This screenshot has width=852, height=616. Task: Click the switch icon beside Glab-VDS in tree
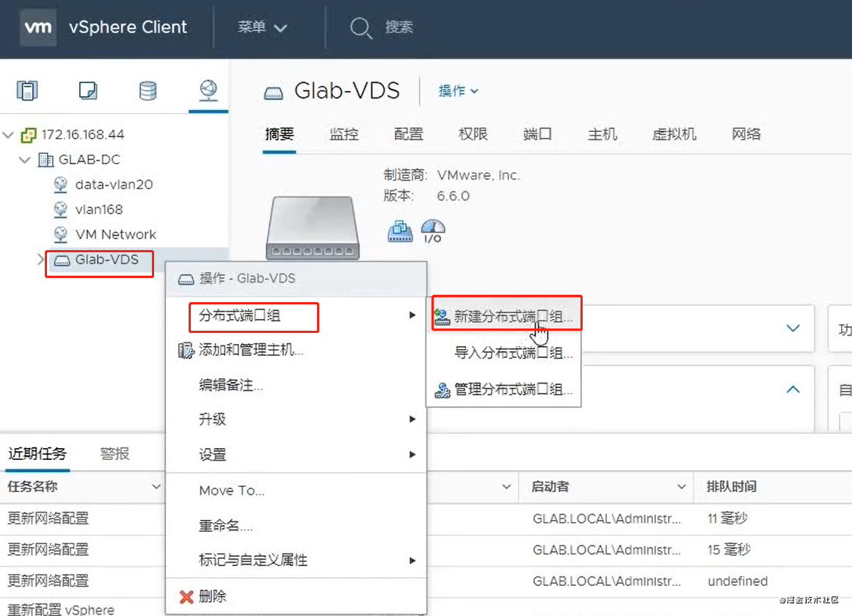tap(62, 261)
